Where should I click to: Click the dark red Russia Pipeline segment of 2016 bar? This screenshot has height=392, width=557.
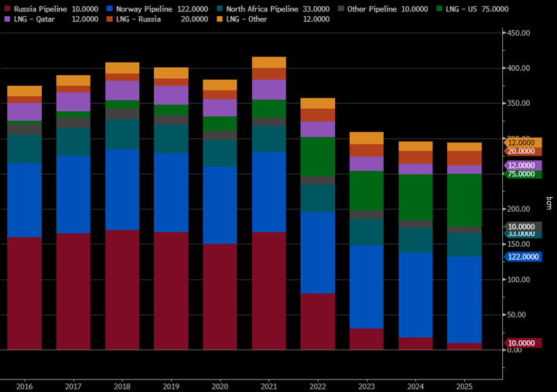pos(25,293)
